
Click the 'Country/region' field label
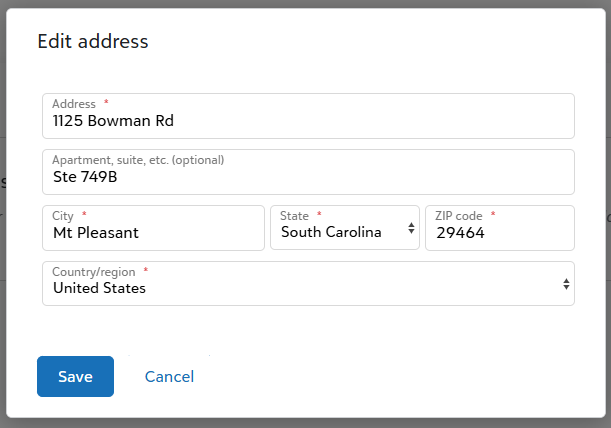tap(94, 272)
